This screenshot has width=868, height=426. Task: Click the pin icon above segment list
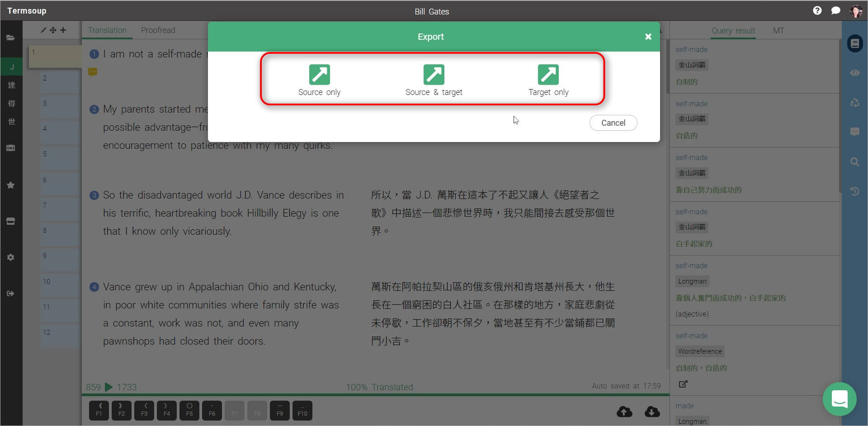43,30
